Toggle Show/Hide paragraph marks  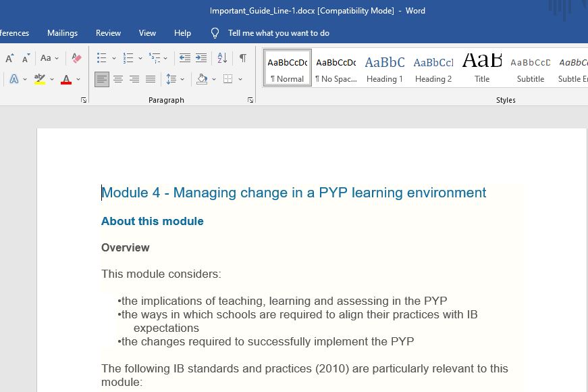(243, 58)
